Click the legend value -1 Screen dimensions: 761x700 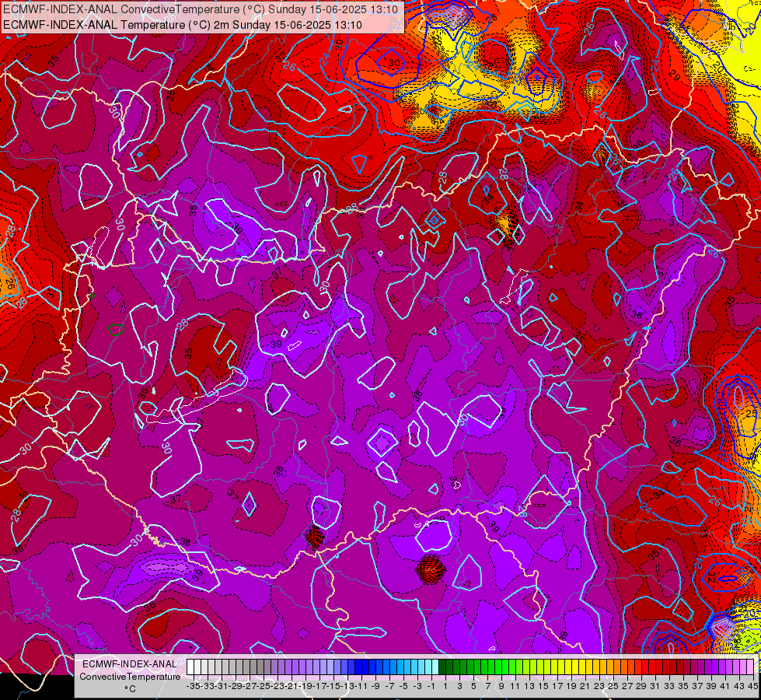(x=431, y=687)
